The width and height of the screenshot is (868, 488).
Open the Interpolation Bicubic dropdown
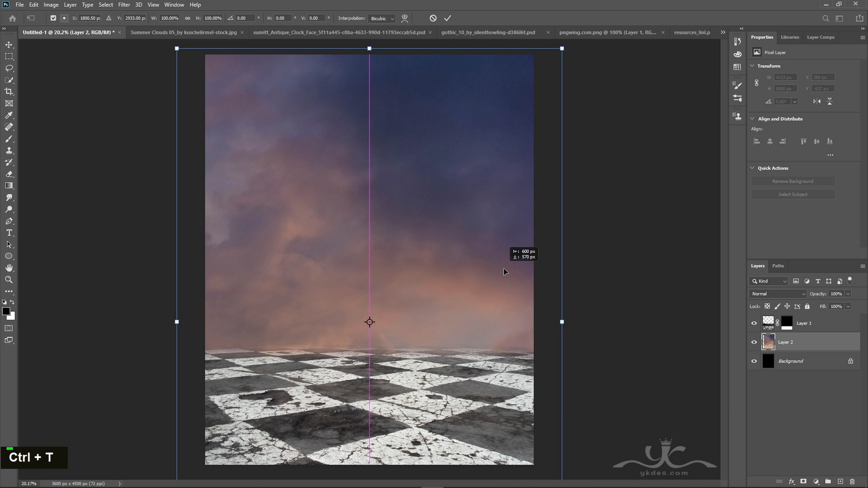pyautogui.click(x=381, y=18)
